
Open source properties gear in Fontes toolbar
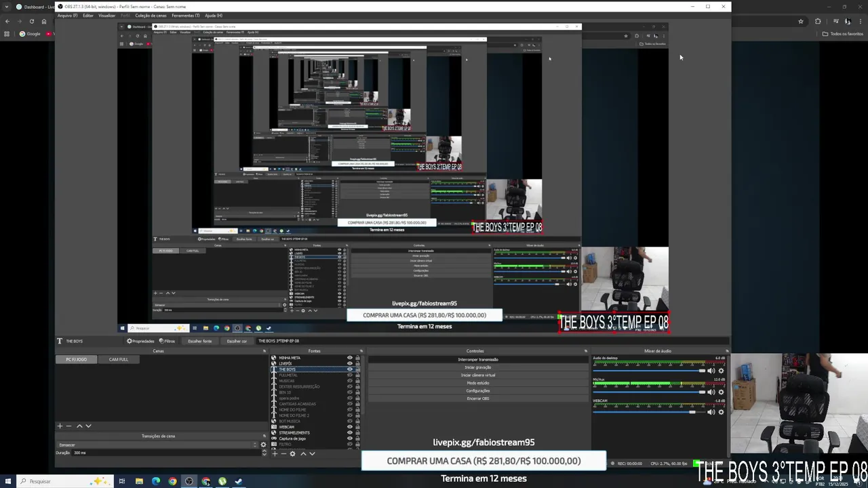[293, 453]
